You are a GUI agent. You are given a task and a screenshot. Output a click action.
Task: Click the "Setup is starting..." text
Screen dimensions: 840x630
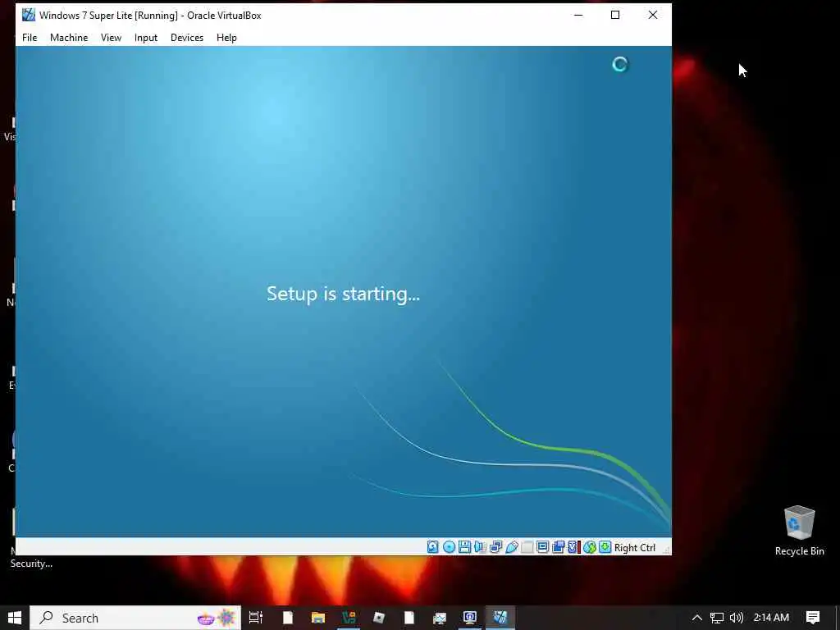[x=344, y=294]
